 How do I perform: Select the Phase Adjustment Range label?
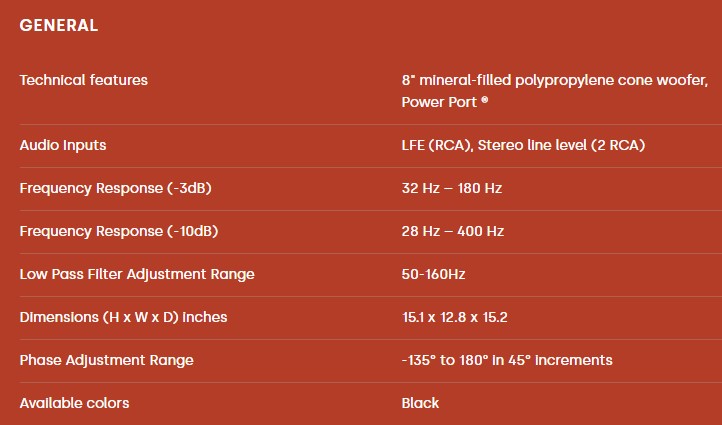click(x=106, y=361)
